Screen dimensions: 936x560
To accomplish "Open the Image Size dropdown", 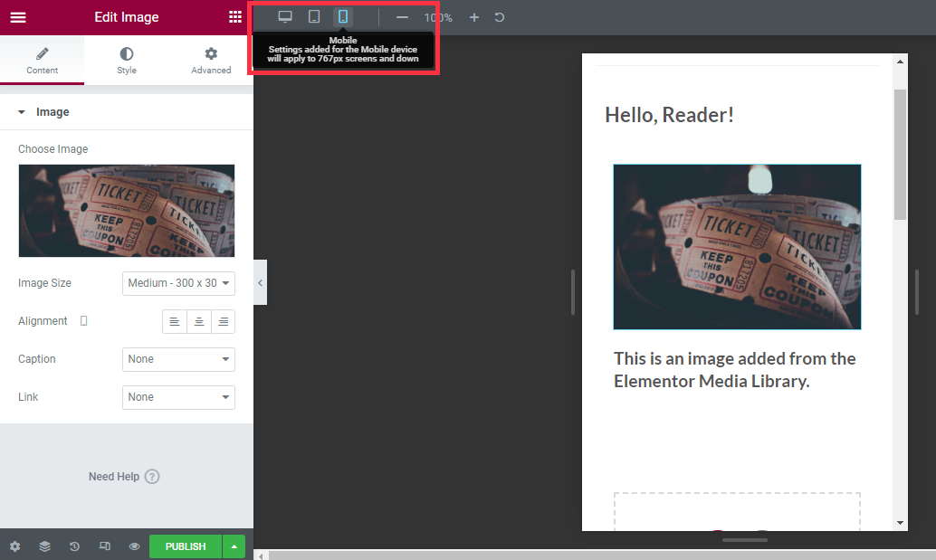I will pos(178,283).
